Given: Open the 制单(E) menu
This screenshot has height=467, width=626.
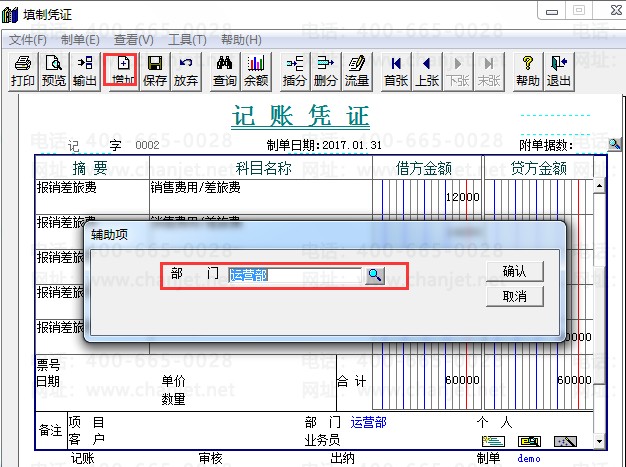Looking at the screenshot, I should pyautogui.click(x=80, y=40).
